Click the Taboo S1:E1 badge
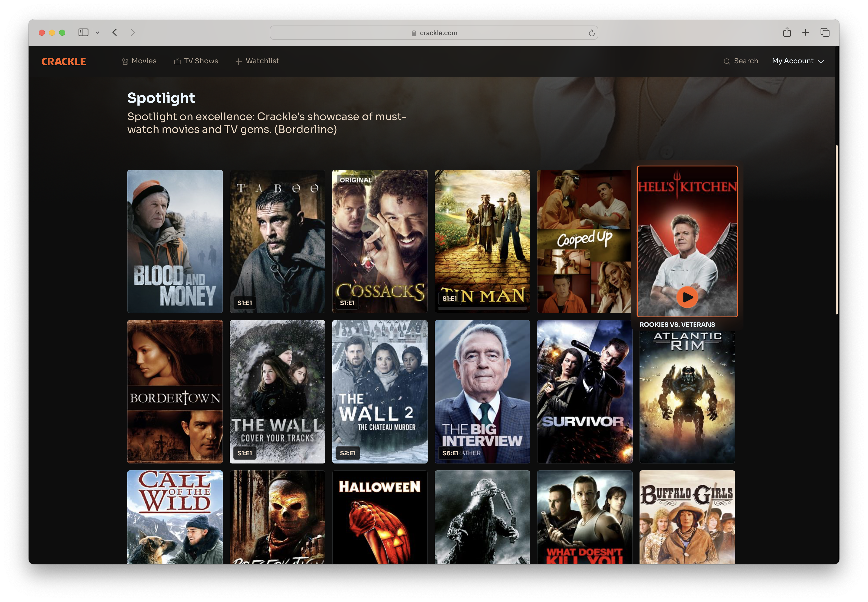 245,303
